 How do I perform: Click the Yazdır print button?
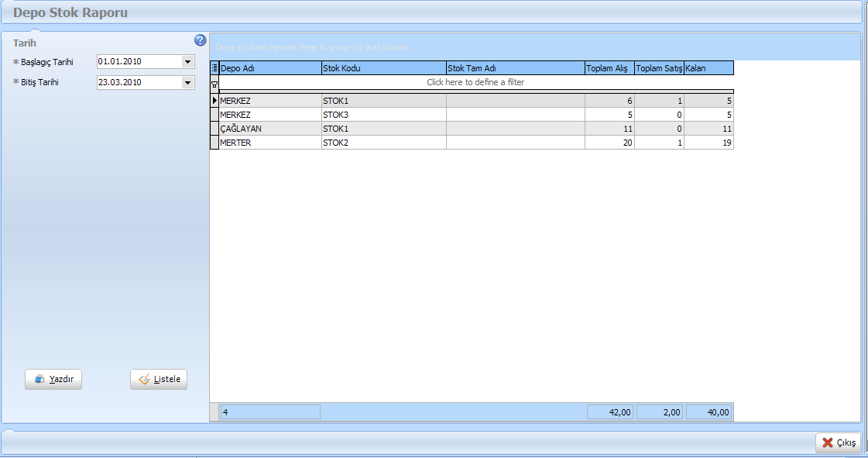pos(53,379)
